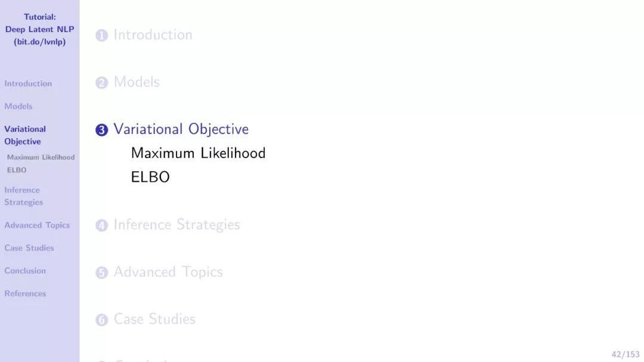Click the numbered bullet 3 beside Variational Objective
Viewport: 644px width, 362px height.
tap(101, 130)
